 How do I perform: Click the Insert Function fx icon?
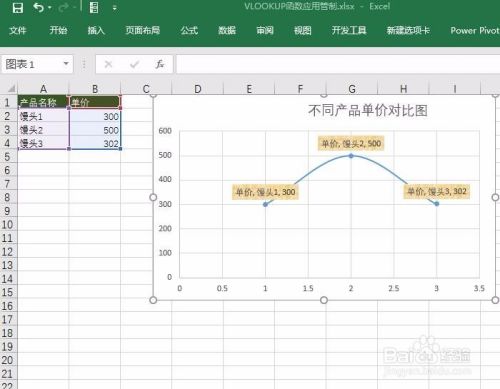160,64
